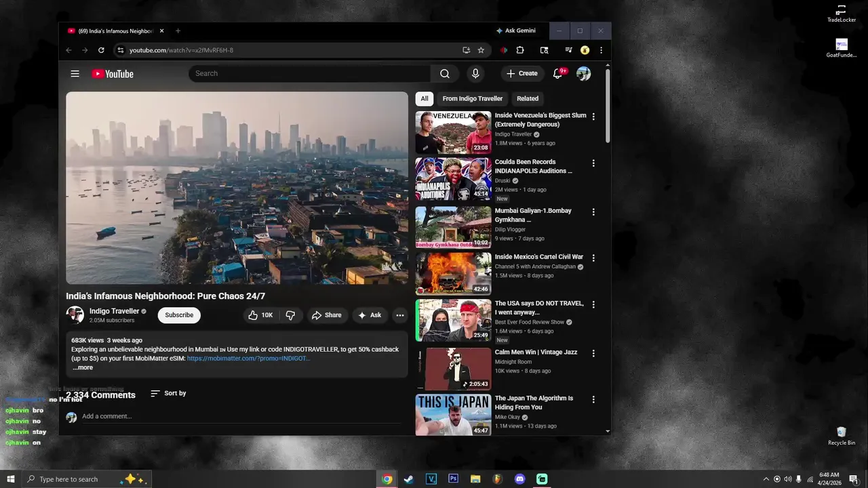
Task: Open options for Coulda Been Records video
Action: [593, 163]
